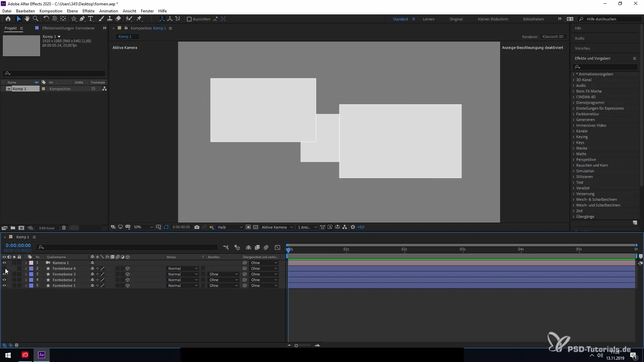644x362 pixels.
Task: Hide the Formebene 1 layer
Action: point(4,286)
